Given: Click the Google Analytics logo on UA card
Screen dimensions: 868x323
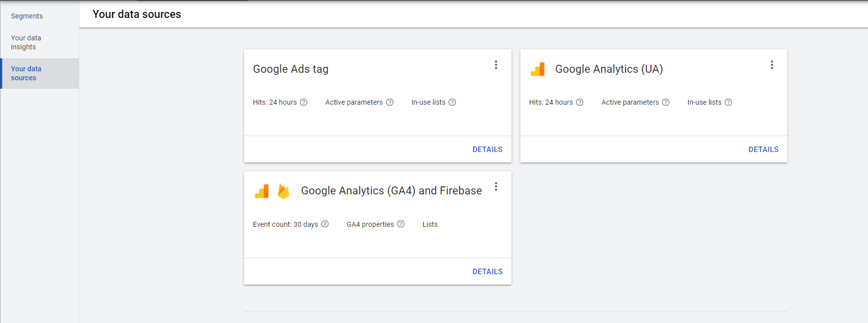Looking at the screenshot, I should pos(538,69).
